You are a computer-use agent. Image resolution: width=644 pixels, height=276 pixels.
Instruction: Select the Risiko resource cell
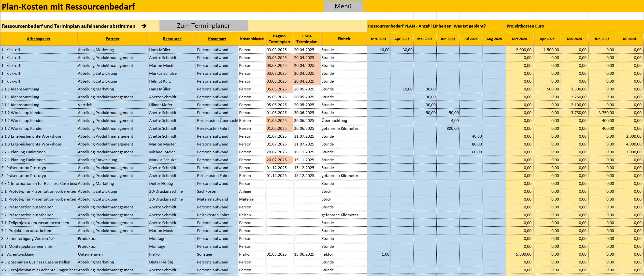(x=172, y=254)
